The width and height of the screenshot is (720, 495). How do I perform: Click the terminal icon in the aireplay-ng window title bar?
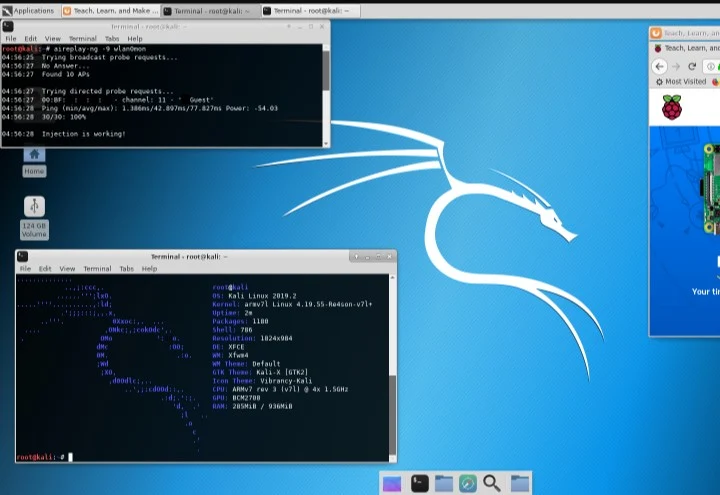(x=8, y=27)
